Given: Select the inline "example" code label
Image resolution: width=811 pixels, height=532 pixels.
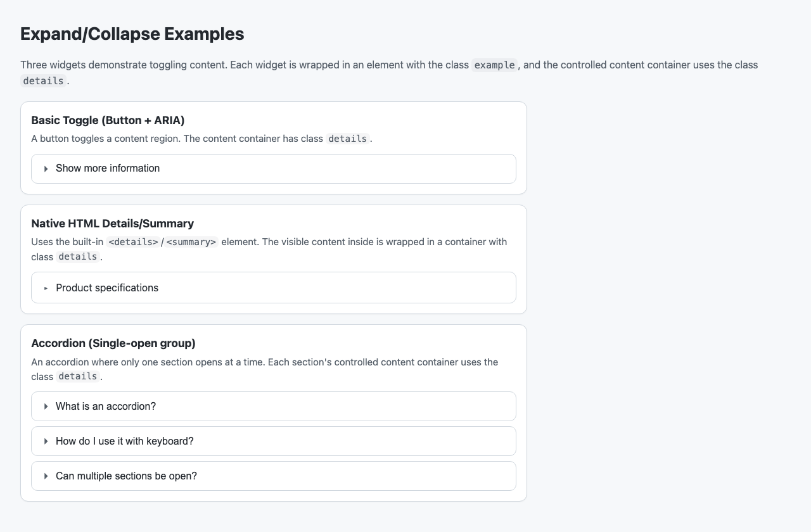Looking at the screenshot, I should click(x=494, y=65).
